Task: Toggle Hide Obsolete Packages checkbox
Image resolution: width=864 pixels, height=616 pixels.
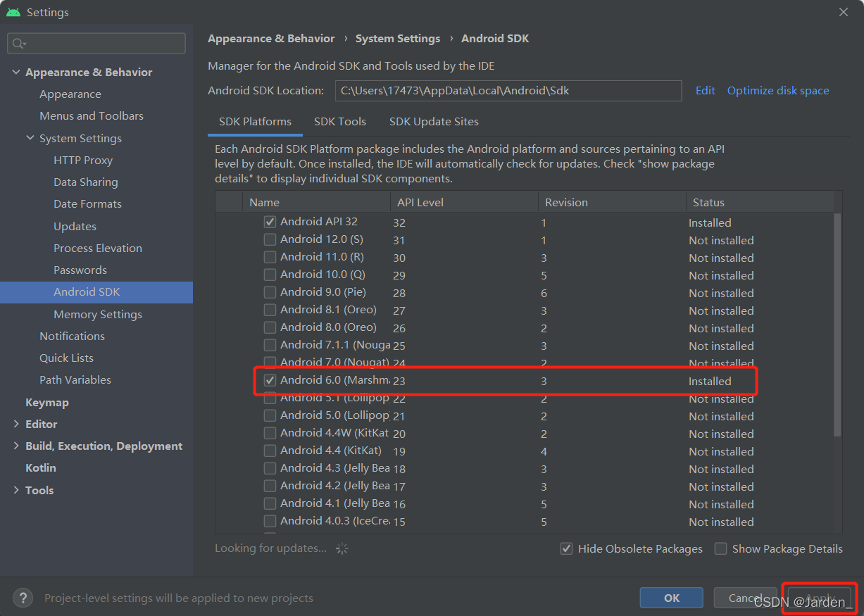Action: tap(566, 548)
